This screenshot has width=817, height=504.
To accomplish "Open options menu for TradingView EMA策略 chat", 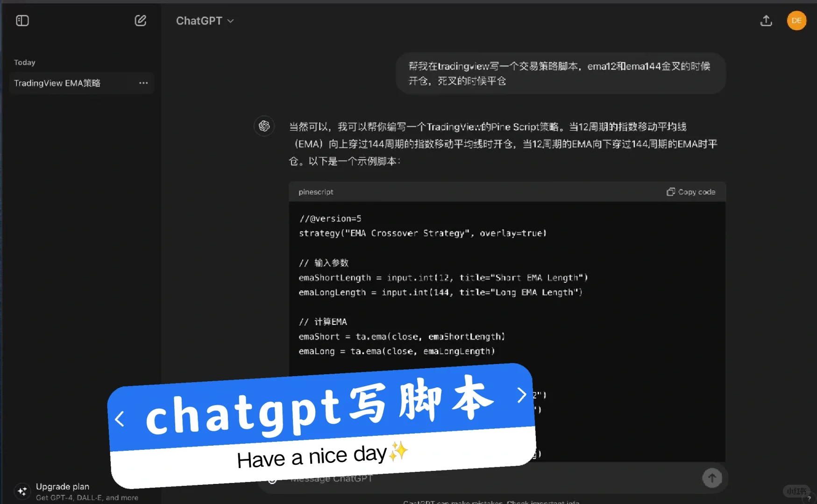I will click(x=143, y=83).
